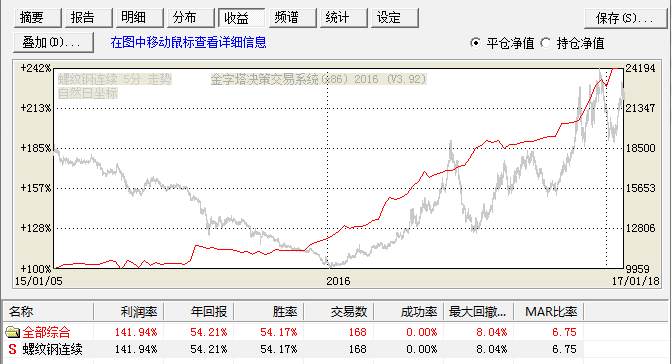Select the 螺纹钢连续 row name

(x=52, y=349)
